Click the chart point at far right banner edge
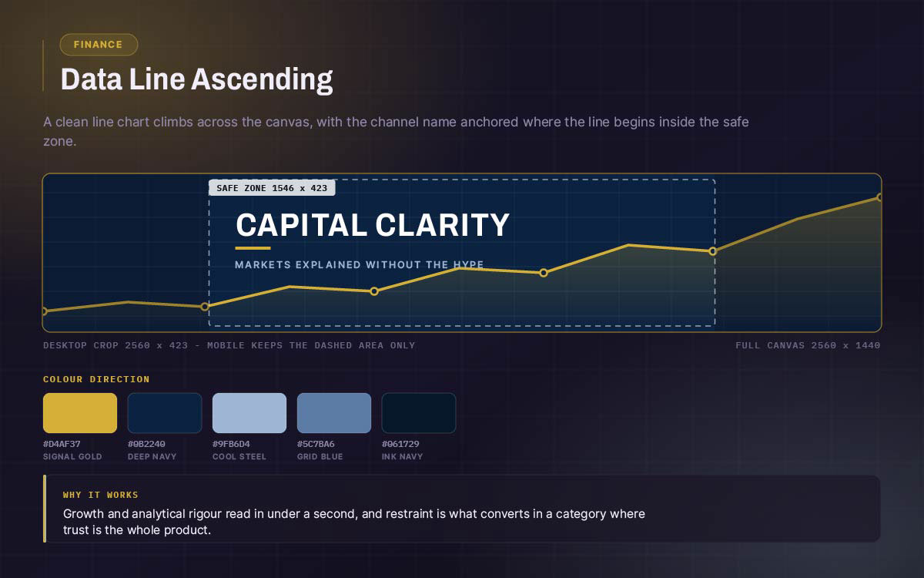The height and width of the screenshot is (578, 924). point(879,197)
